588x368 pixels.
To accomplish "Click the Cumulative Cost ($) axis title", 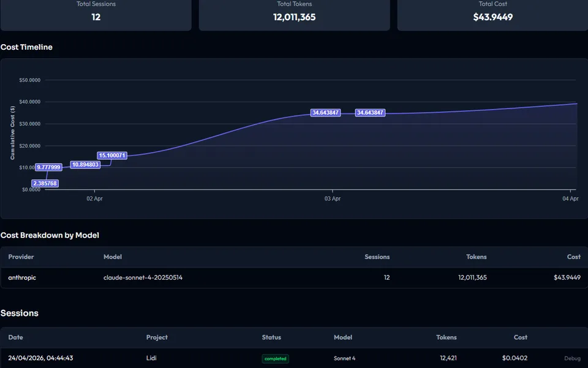I will point(12,133).
